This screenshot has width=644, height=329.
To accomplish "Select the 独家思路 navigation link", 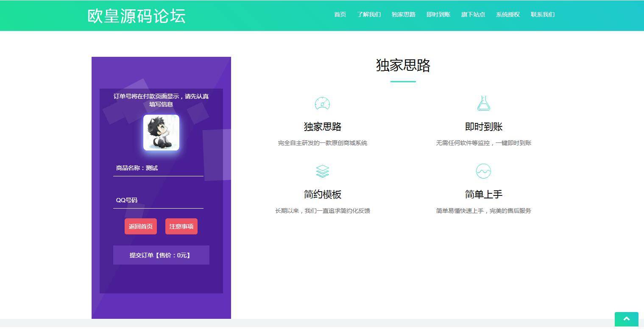I will [x=403, y=14].
